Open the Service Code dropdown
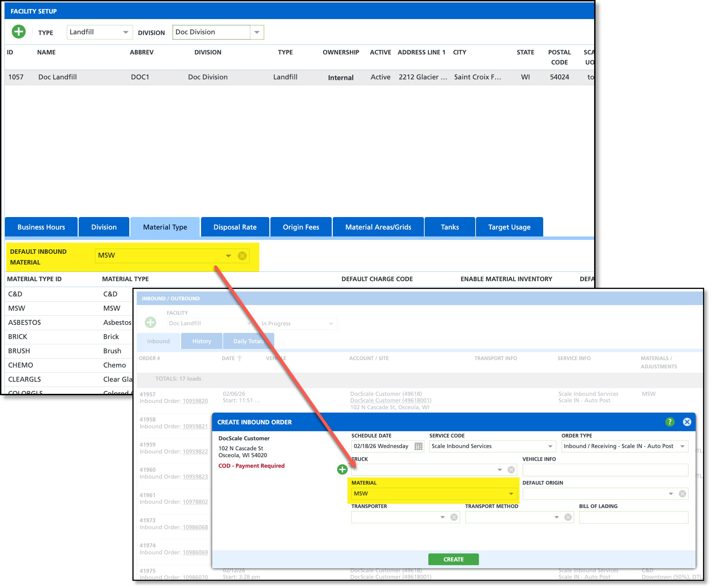 tap(550, 446)
